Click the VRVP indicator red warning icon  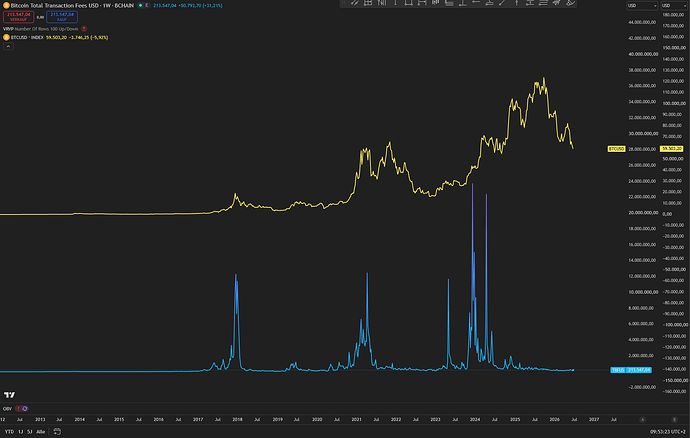pyautogui.click(x=84, y=29)
